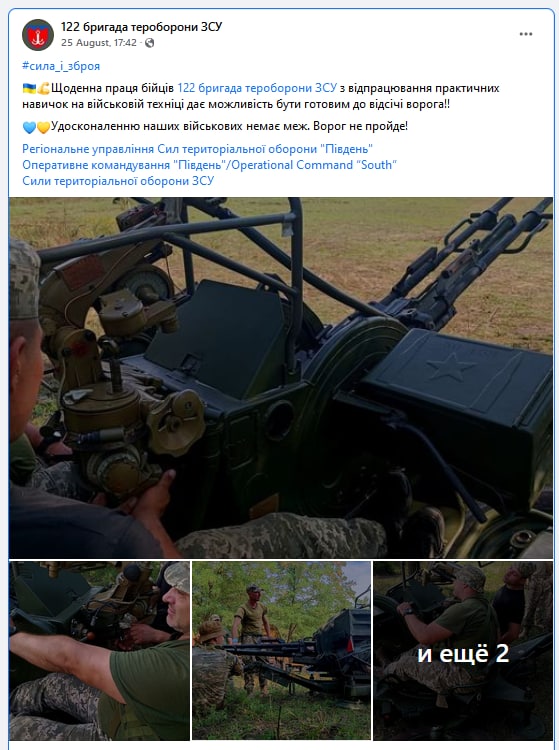The width and height of the screenshot is (559, 750).
Task: Click the public globe privacy icon
Action: click(149, 43)
